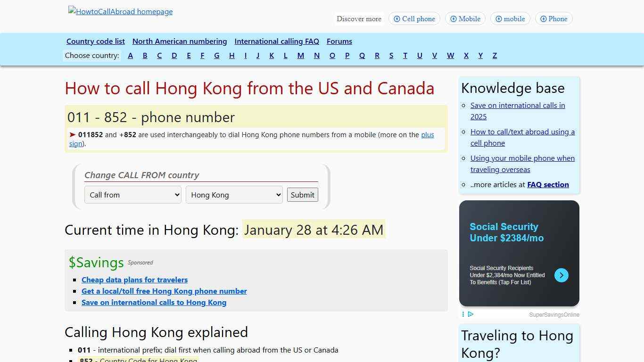
Task: Click the AdChoices triangle icon below the ad
Action: [471, 314]
